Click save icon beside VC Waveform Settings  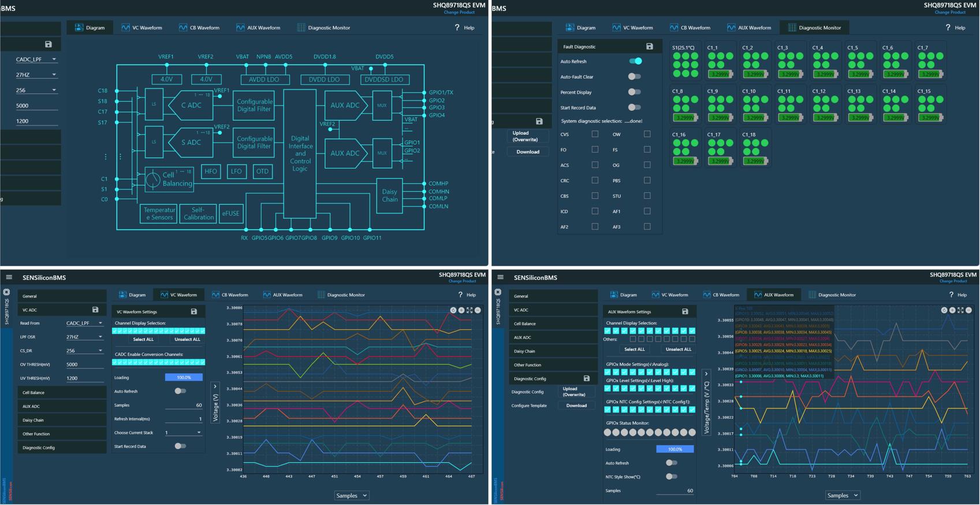pyautogui.click(x=194, y=311)
